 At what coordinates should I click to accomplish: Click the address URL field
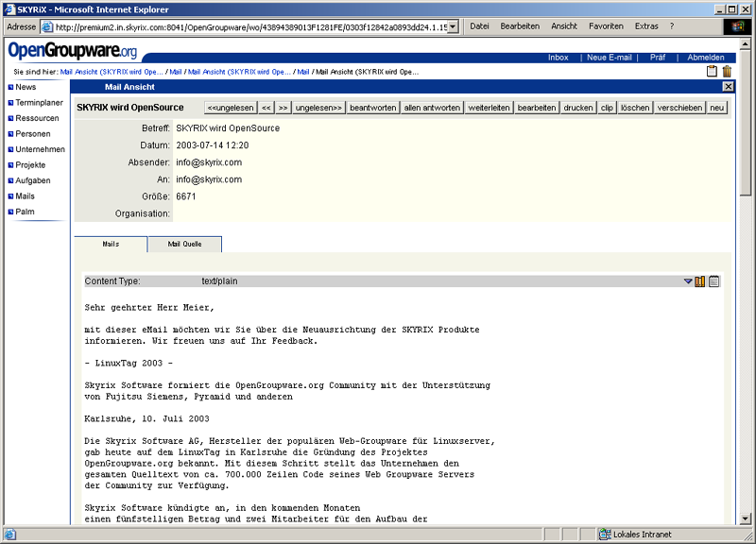(x=251, y=27)
